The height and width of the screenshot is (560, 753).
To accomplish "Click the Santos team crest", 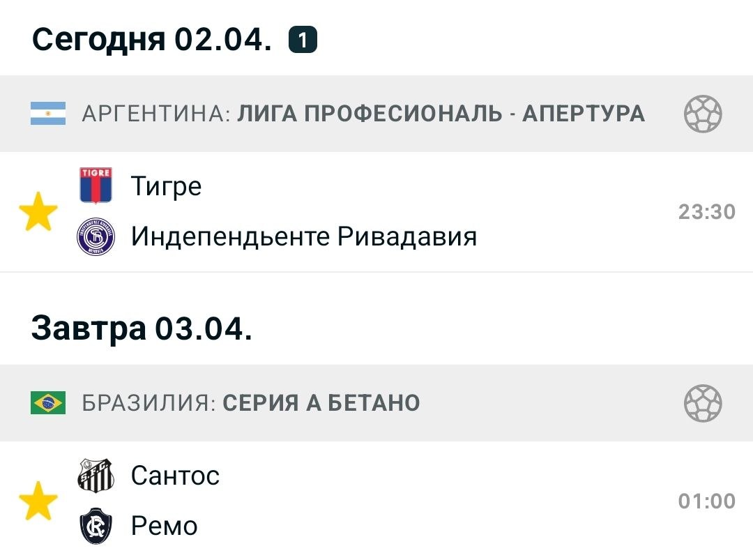I will coord(96,476).
